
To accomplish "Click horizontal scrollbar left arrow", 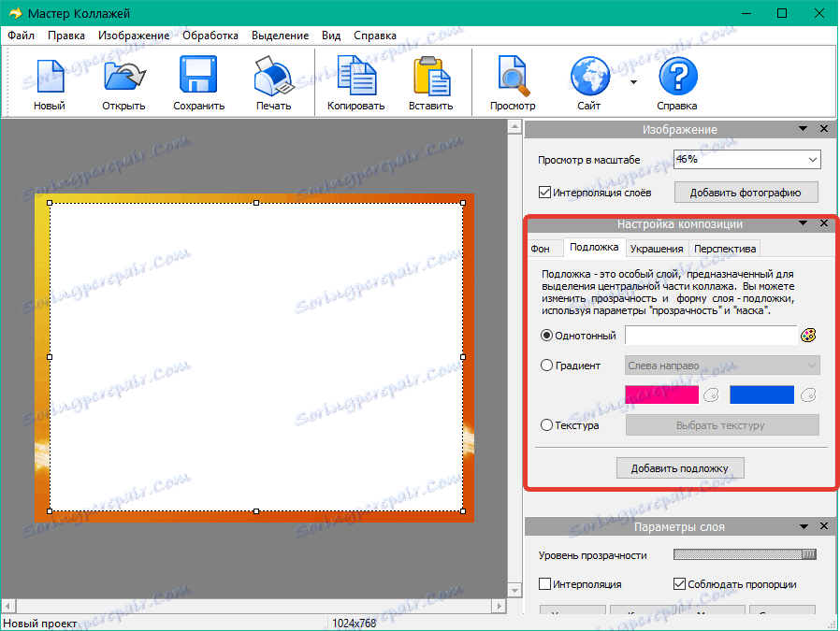I will (x=8, y=606).
